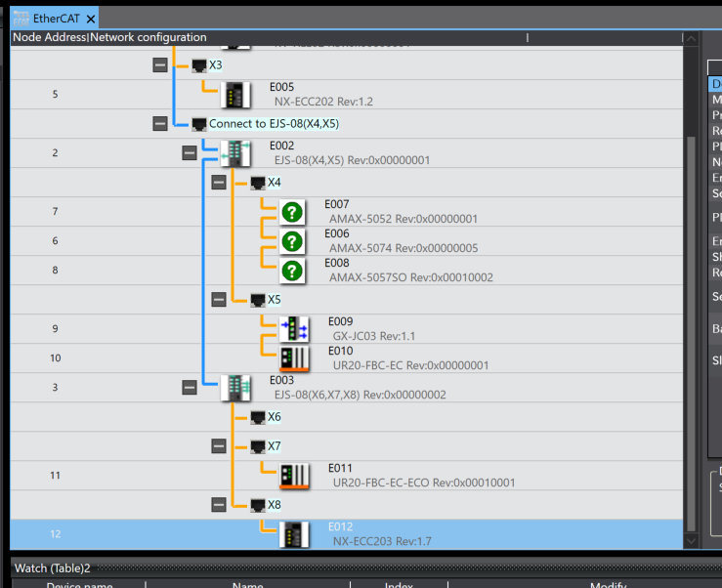Collapse the X3 port node
Image resolution: width=722 pixels, height=588 pixels.
click(160, 64)
